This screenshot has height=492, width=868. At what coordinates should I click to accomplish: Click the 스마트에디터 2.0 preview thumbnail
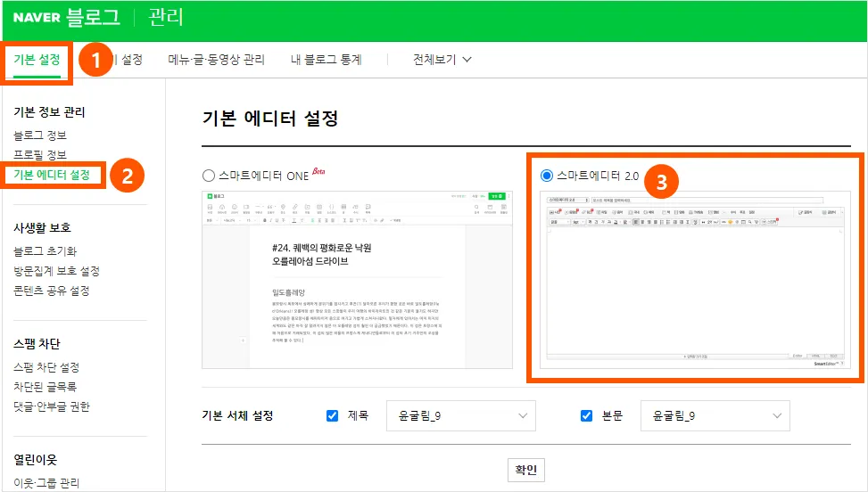tap(695, 280)
